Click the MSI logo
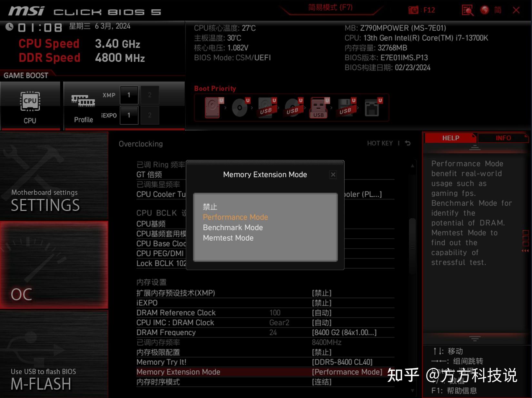532x398 pixels. pyautogui.click(x=26, y=11)
